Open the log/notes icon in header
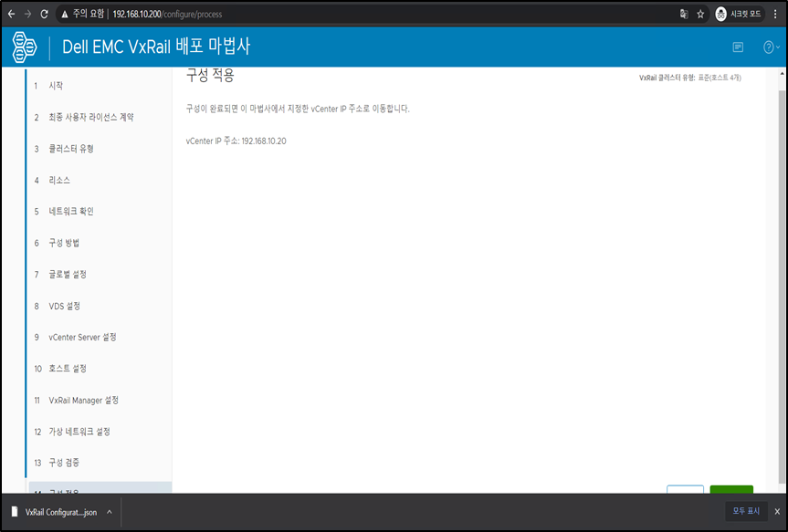The width and height of the screenshot is (788, 532). pyautogui.click(x=738, y=47)
